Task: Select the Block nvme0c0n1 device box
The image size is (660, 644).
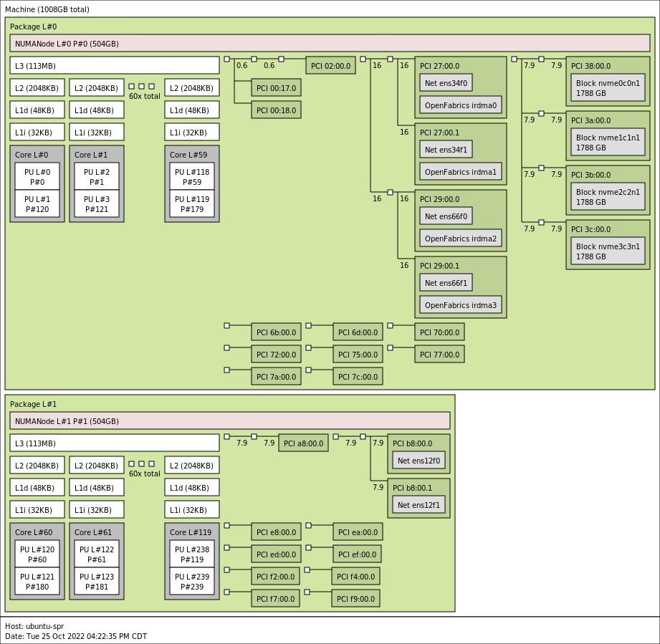Action: click(x=608, y=87)
